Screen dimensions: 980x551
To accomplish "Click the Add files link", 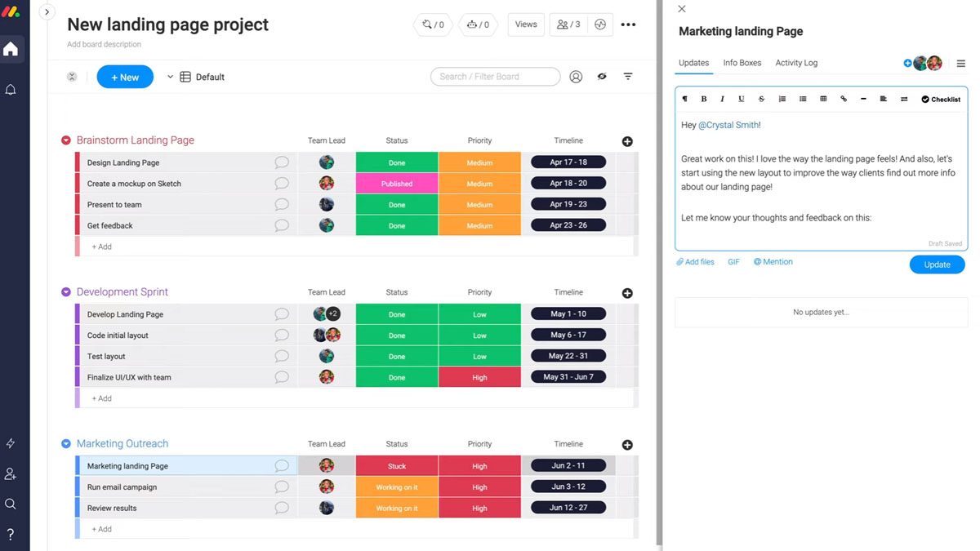I will click(x=695, y=261).
